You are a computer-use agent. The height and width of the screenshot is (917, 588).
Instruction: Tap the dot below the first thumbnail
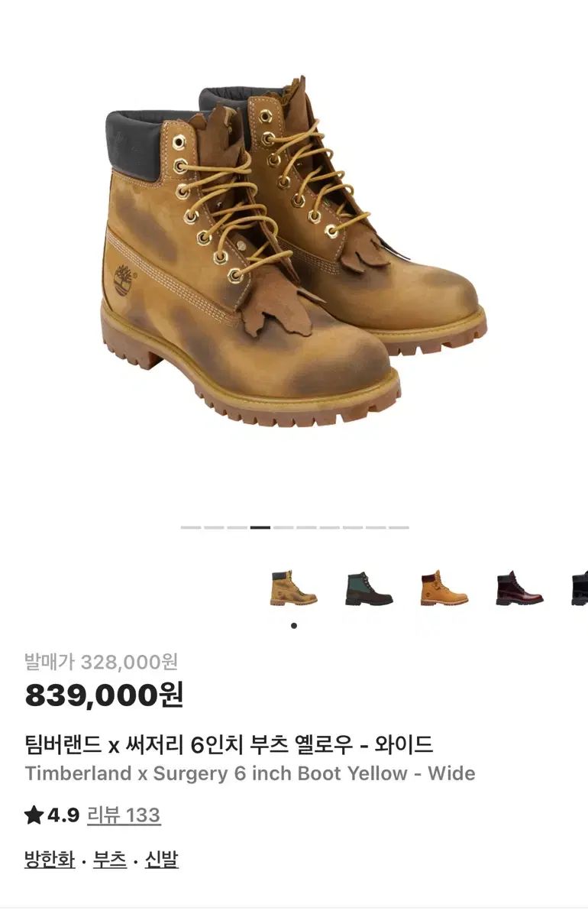[294, 626]
